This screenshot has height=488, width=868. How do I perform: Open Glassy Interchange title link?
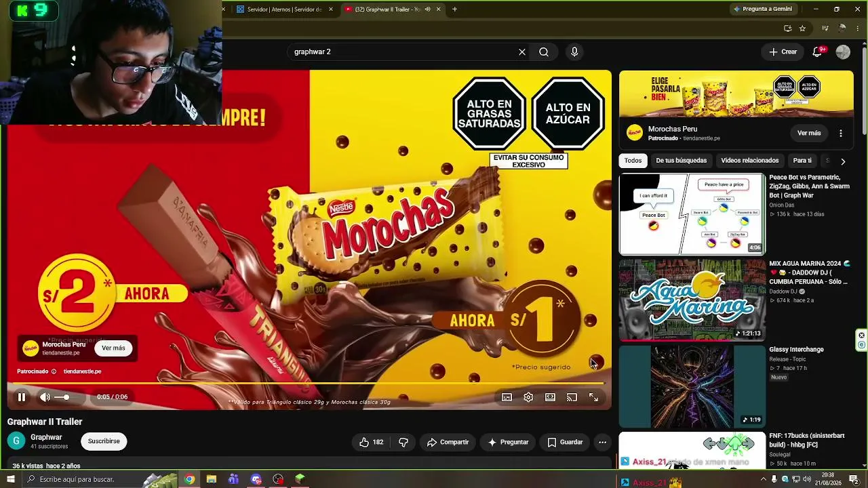[x=797, y=350]
